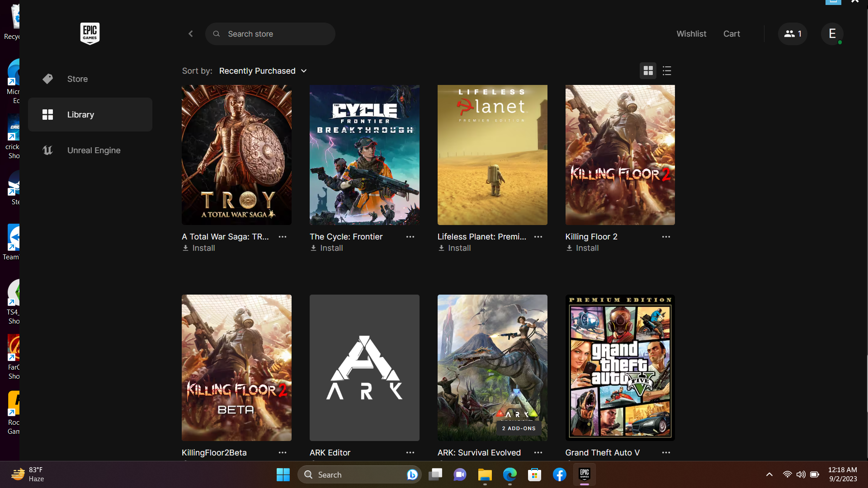
Task: Install Lifeless Planet Premier Edition
Action: (455, 248)
